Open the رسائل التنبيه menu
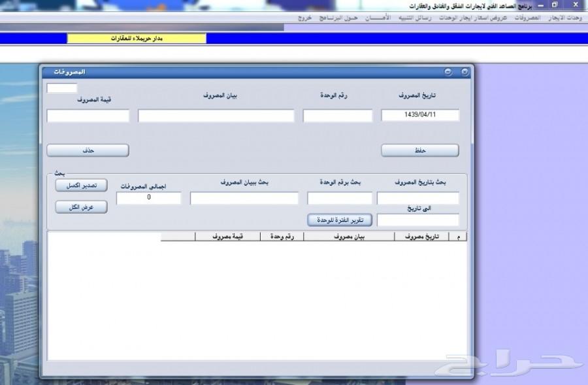Screen dimensions: 588x385 tap(415, 18)
